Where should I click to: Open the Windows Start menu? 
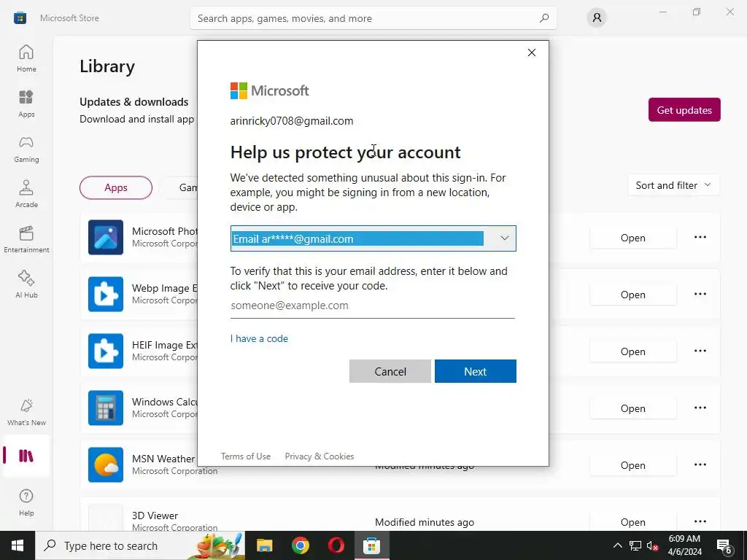click(x=18, y=545)
